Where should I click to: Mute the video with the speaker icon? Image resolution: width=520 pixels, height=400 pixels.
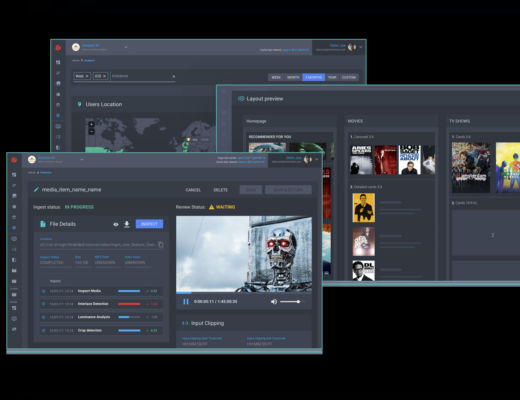(274, 302)
